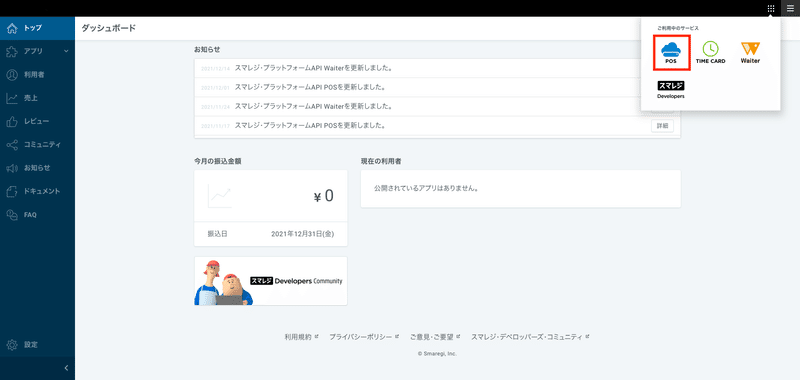Open レビュー menu item
The image size is (800, 380).
(x=37, y=121)
